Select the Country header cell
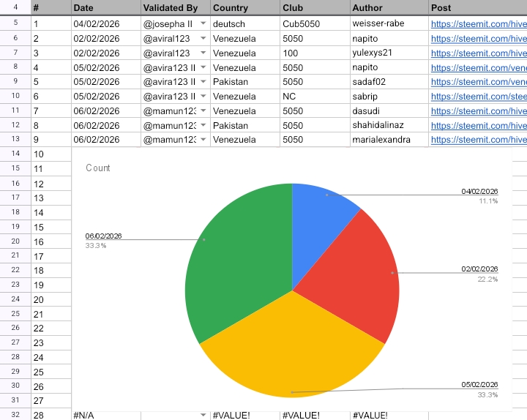Image resolution: width=527 pixels, height=420 pixels. coord(245,8)
